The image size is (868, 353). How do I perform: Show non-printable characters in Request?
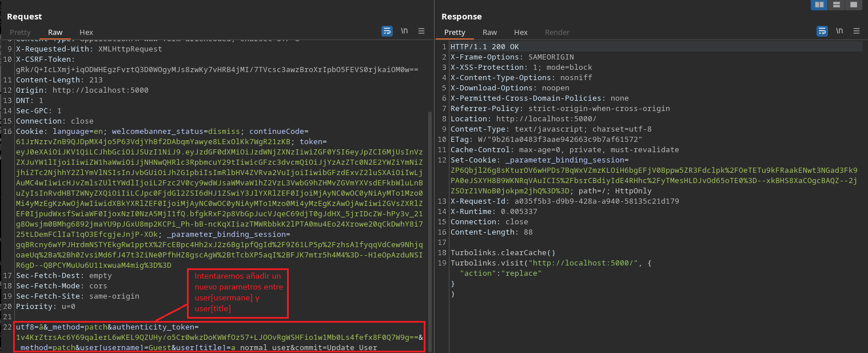tap(404, 31)
